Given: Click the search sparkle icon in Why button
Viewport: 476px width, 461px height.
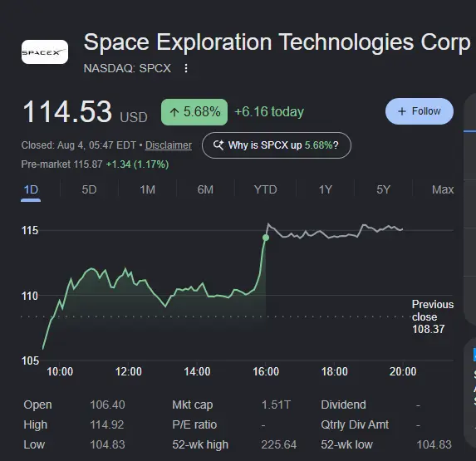Looking at the screenshot, I should (218, 145).
